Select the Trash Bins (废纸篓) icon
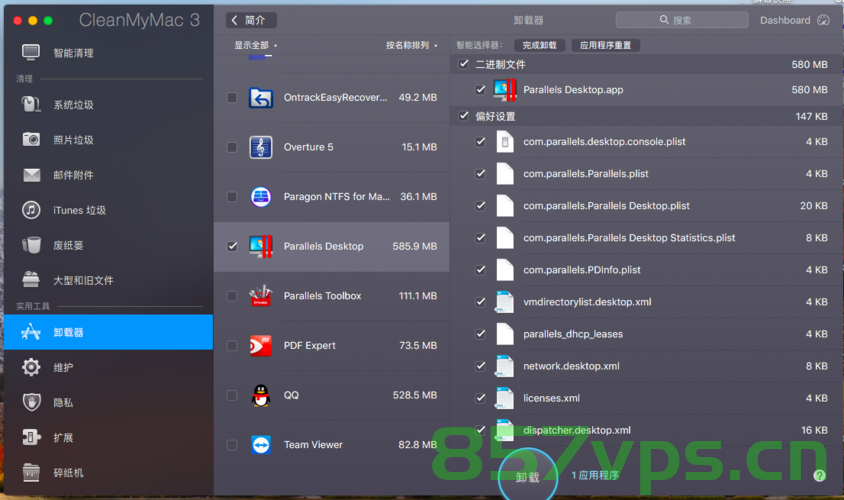Viewport: 844px width, 500px height. pyautogui.click(x=31, y=245)
